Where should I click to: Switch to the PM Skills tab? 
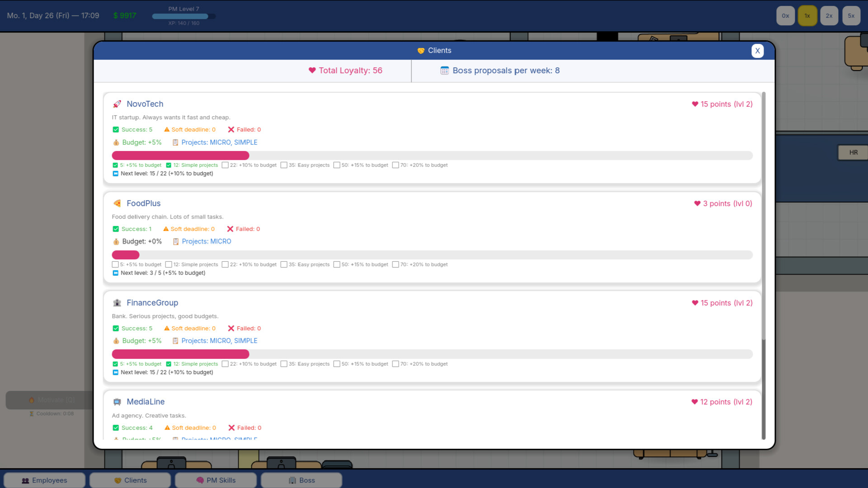[x=216, y=480]
